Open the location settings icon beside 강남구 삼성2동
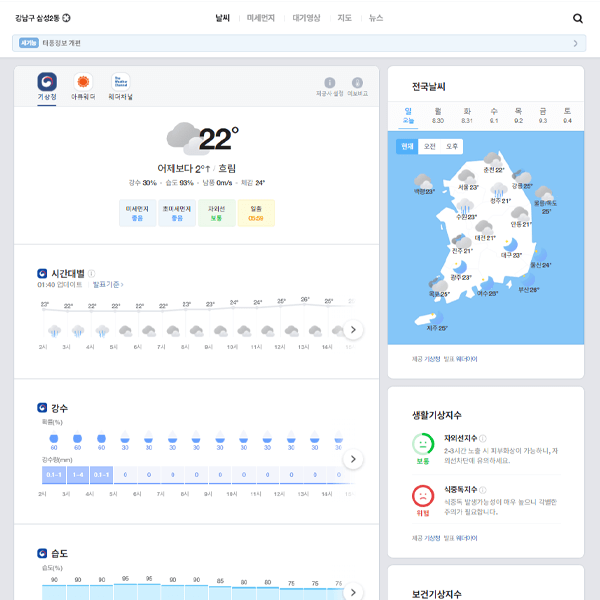Image resolution: width=600 pixels, height=600 pixels. click(66, 18)
